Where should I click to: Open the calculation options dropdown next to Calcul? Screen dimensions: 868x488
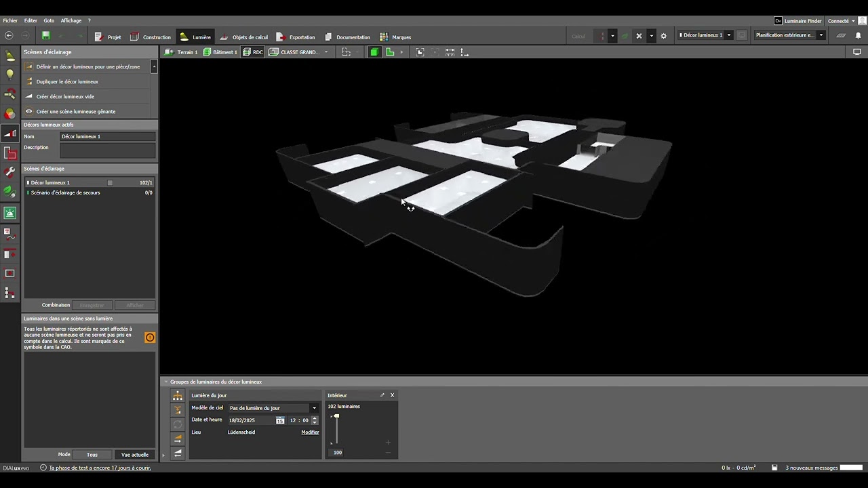(x=612, y=36)
